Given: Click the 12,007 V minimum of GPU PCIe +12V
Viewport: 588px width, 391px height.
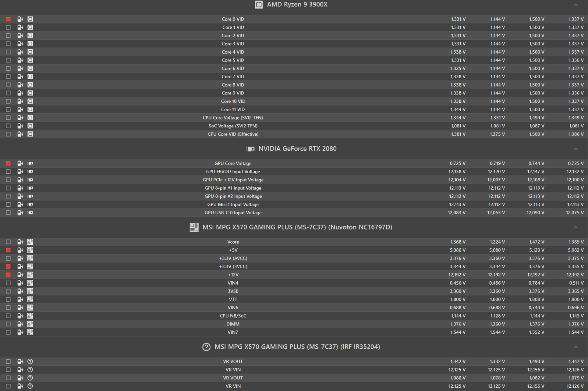Looking at the screenshot, I should tap(496, 180).
